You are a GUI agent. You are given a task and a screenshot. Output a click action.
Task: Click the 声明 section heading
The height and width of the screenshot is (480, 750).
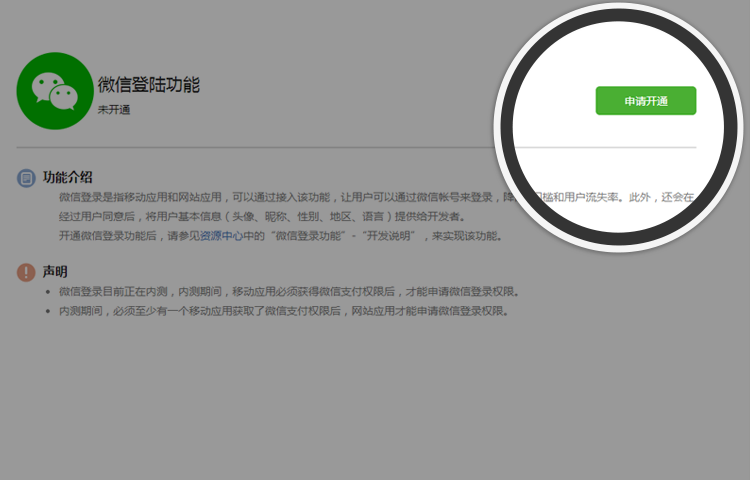(x=56, y=272)
